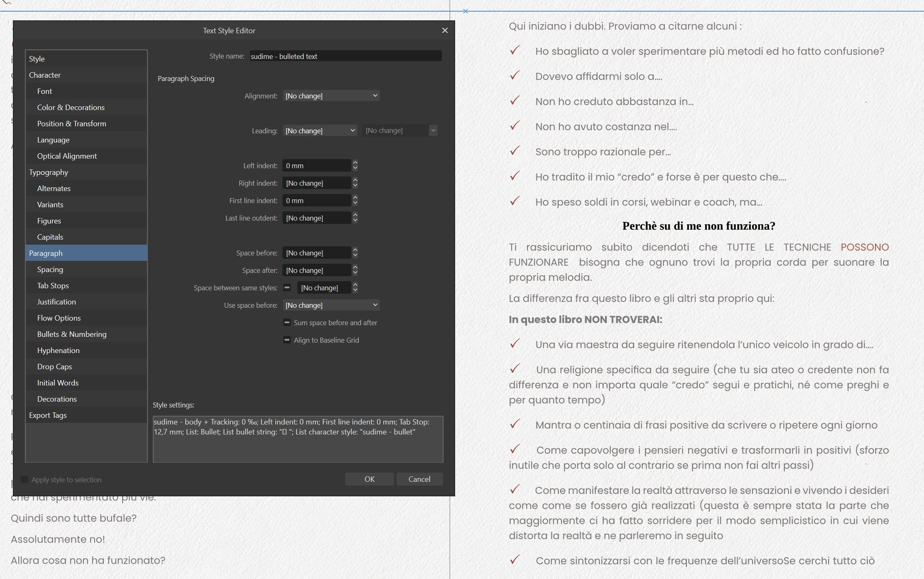The image size is (924, 579).
Task: Open the Decorations page in sidebar
Action: tap(86, 399)
